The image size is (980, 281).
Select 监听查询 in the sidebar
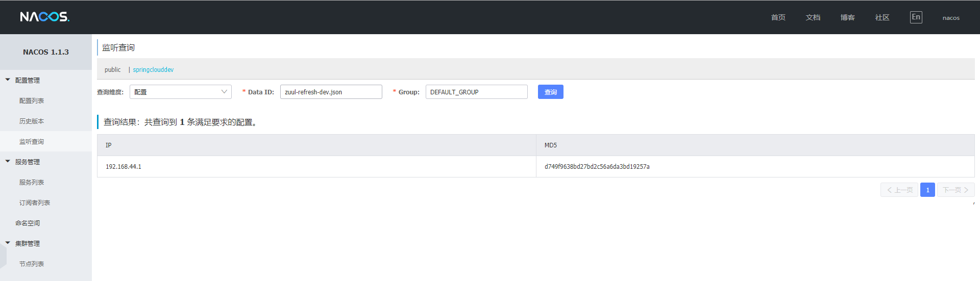pos(32,142)
